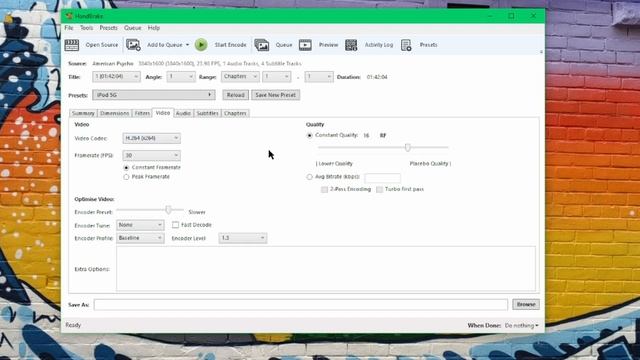Switch to the Subtitles tab

point(207,113)
